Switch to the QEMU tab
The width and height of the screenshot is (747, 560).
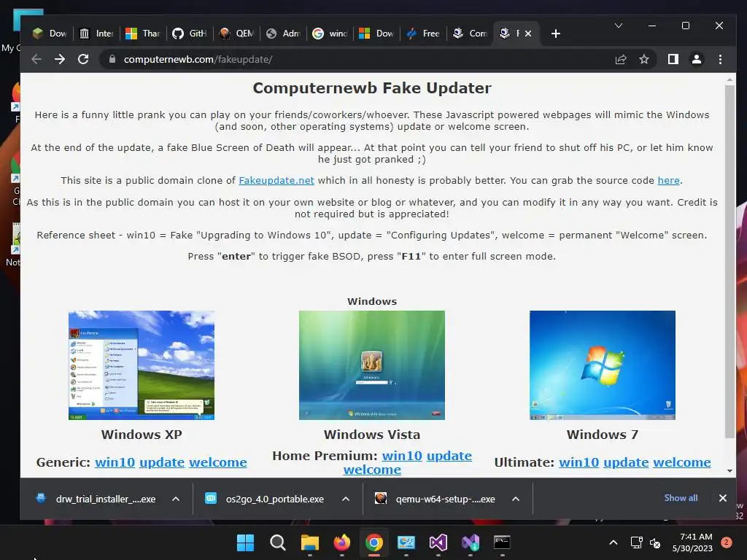coord(236,34)
